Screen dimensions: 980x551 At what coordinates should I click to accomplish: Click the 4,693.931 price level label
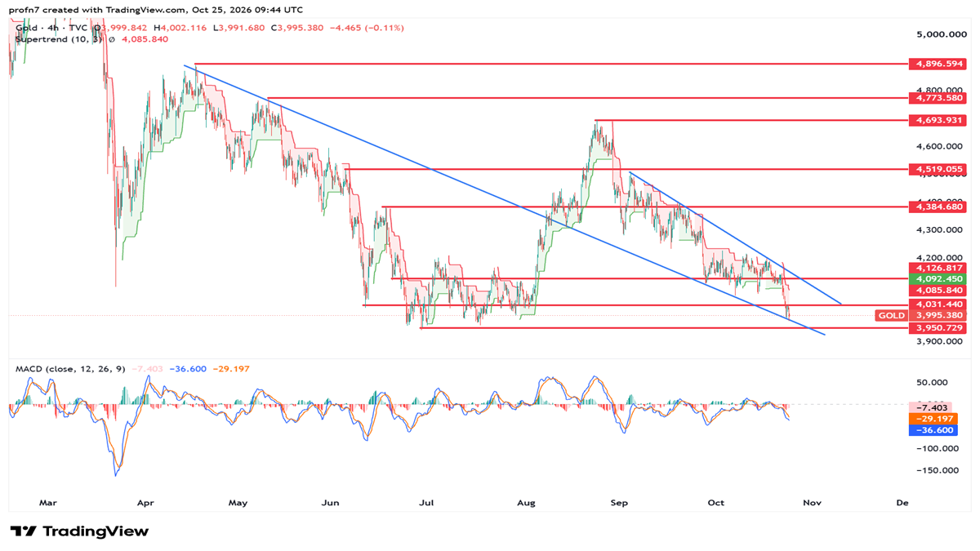click(x=937, y=120)
